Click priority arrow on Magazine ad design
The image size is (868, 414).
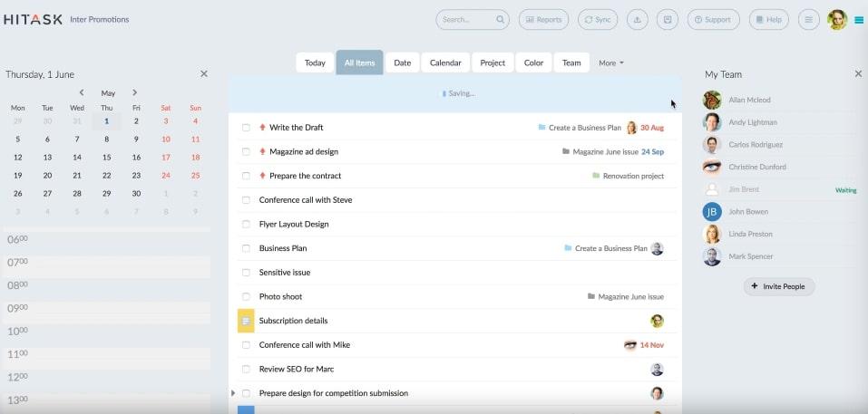point(262,151)
